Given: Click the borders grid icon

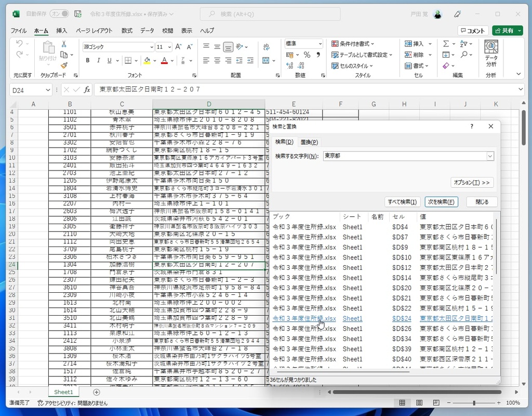Looking at the screenshot, I should pos(128,60).
